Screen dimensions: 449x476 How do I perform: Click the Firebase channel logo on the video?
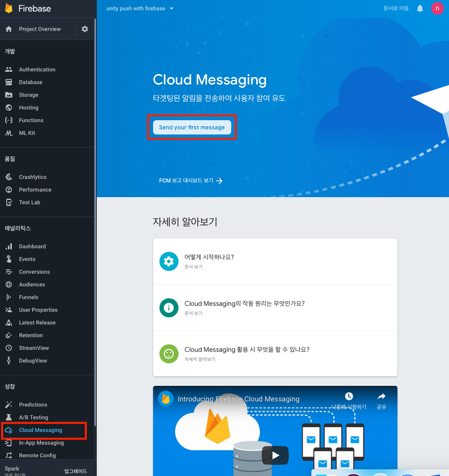(166, 399)
